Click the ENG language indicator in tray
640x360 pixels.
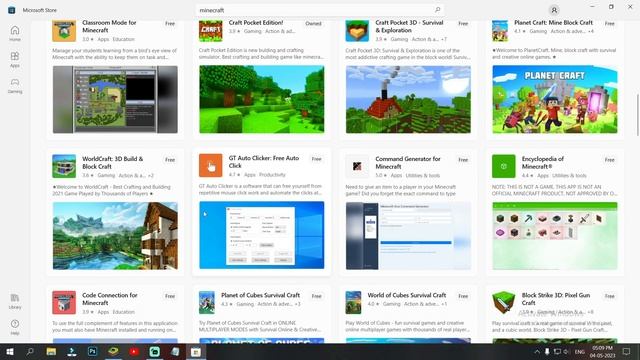tap(580, 351)
